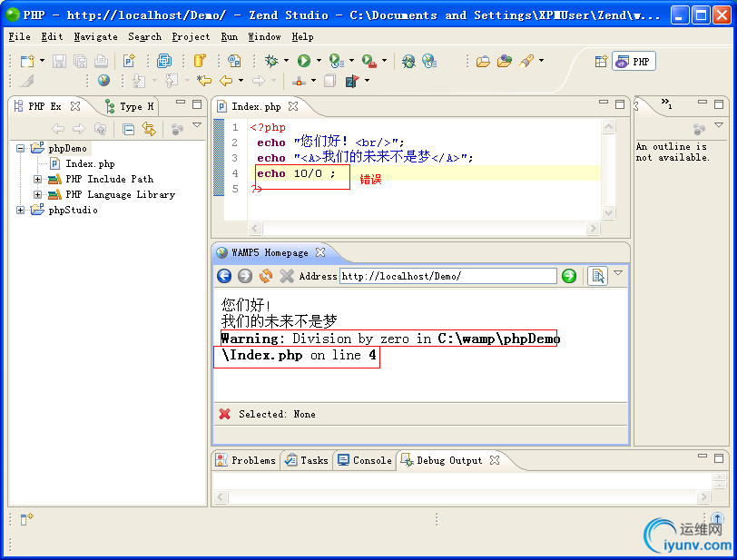Click the Profile URL globe-clock icon

tap(429, 61)
